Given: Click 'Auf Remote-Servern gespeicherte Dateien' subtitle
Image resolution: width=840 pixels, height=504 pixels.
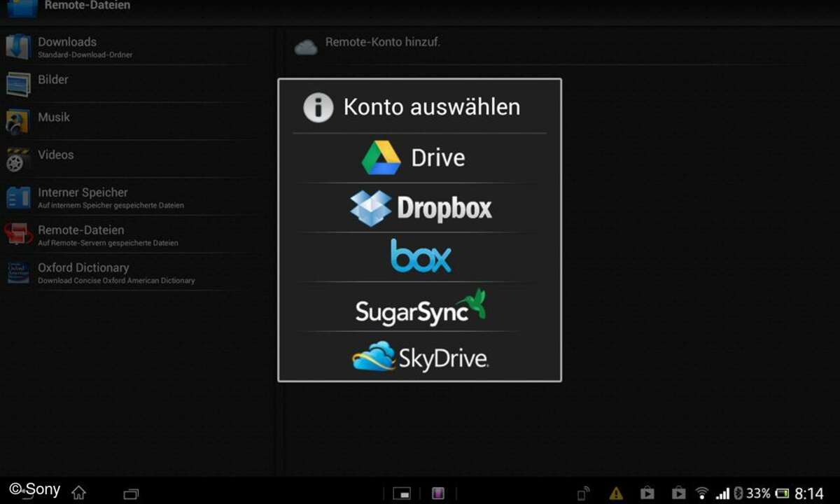Looking at the screenshot, I should 108,243.
